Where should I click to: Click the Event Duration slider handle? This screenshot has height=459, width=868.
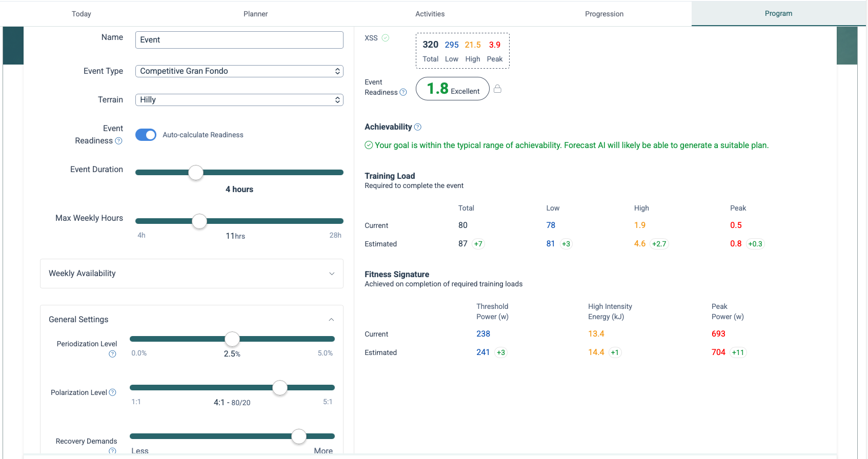pos(196,173)
